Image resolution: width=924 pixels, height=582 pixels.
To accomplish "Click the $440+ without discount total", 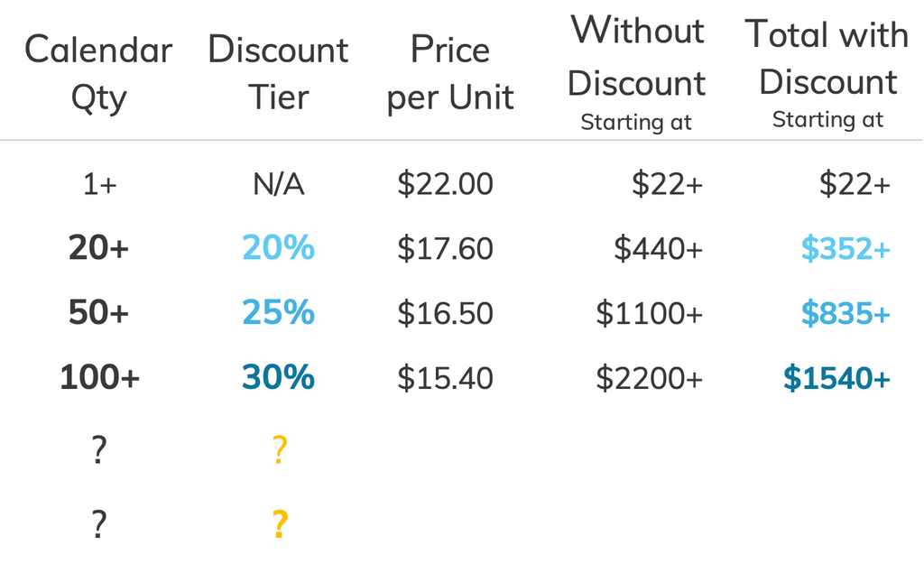I will pyautogui.click(x=658, y=248).
